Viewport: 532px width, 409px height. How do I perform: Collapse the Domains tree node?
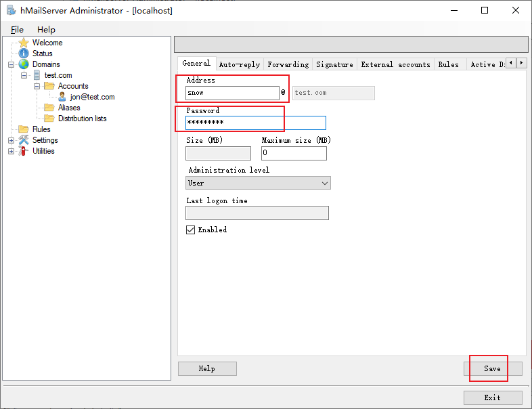click(x=11, y=64)
